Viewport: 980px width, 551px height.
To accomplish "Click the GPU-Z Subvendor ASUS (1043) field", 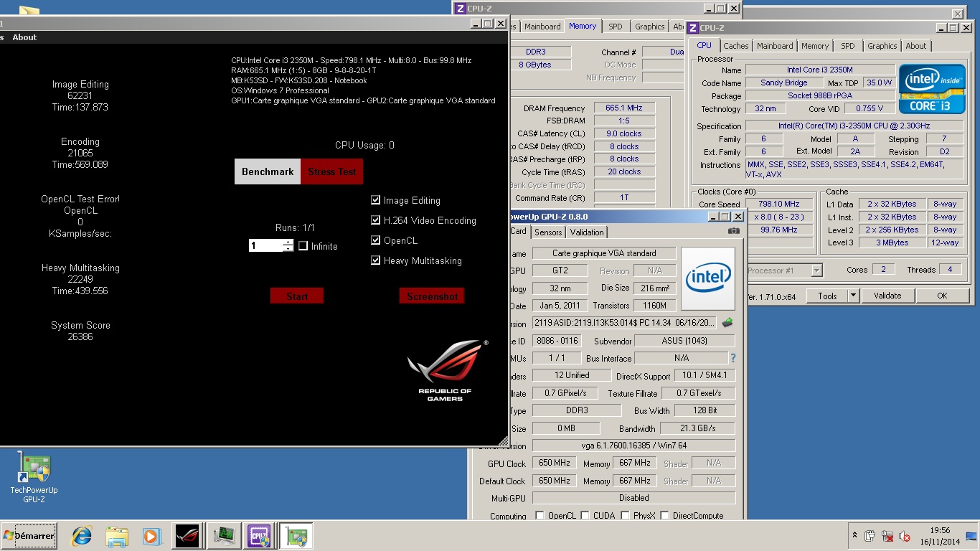I will click(684, 341).
